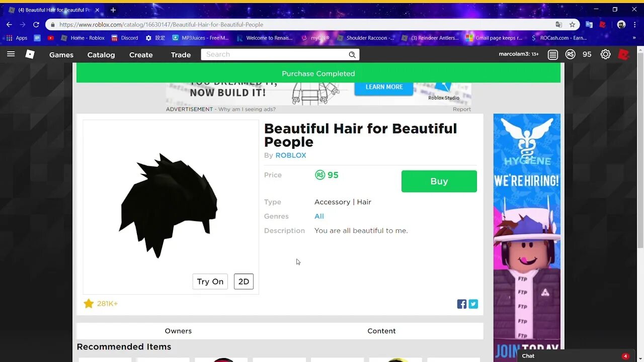Go back with browser back arrow
The image size is (644, 362).
click(x=9, y=25)
